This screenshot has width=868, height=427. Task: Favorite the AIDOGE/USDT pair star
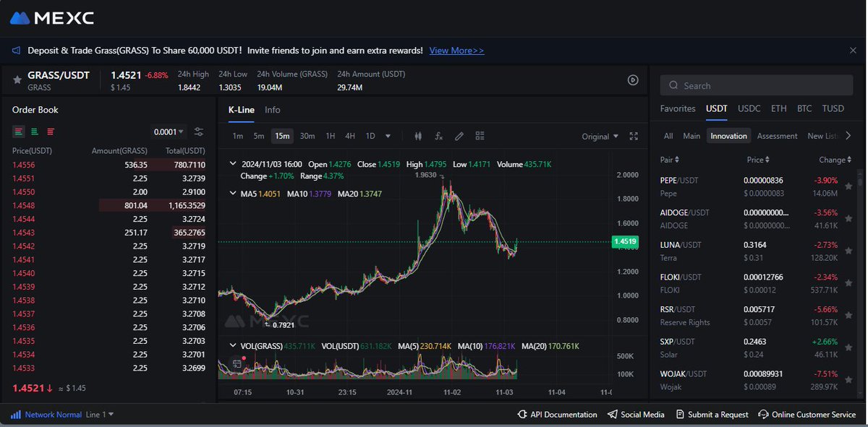click(848, 218)
